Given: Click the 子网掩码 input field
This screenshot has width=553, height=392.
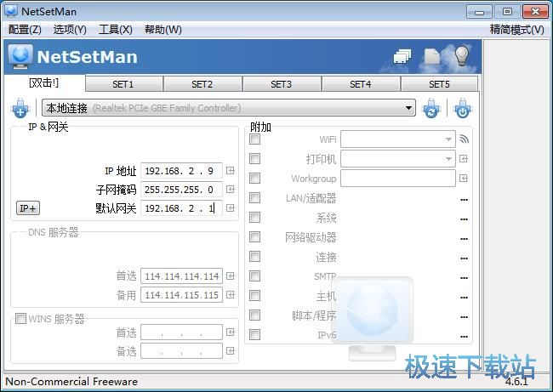Looking at the screenshot, I should (181, 190).
